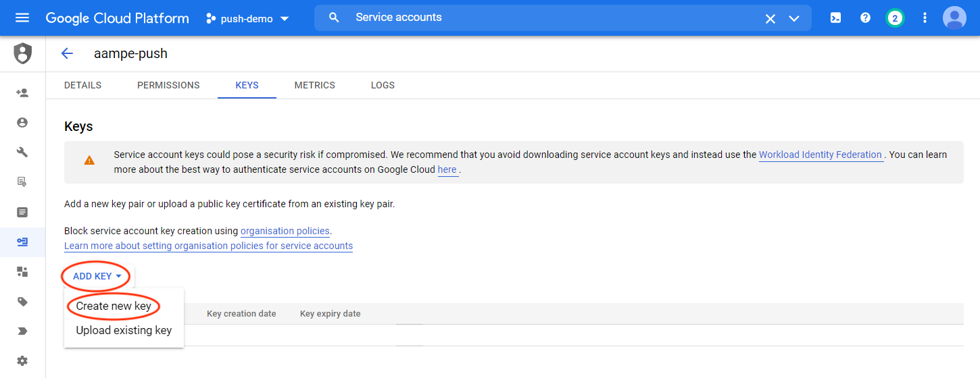Switch to the LOGS tab

383,85
